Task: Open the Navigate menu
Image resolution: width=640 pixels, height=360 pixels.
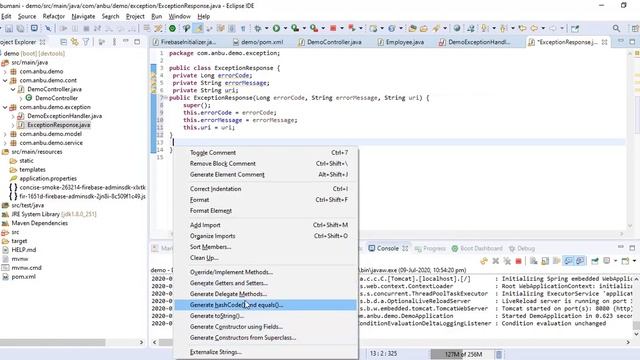Action: click(x=83, y=16)
